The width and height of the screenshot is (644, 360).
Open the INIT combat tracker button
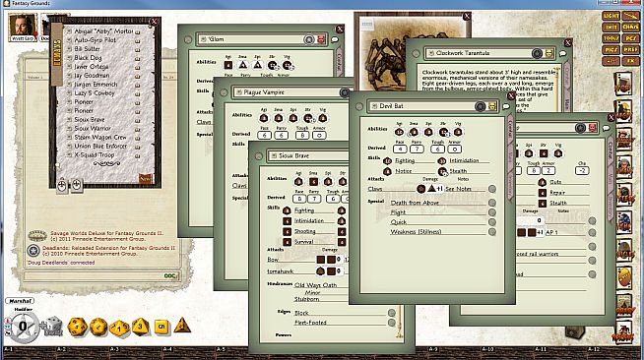611,28
